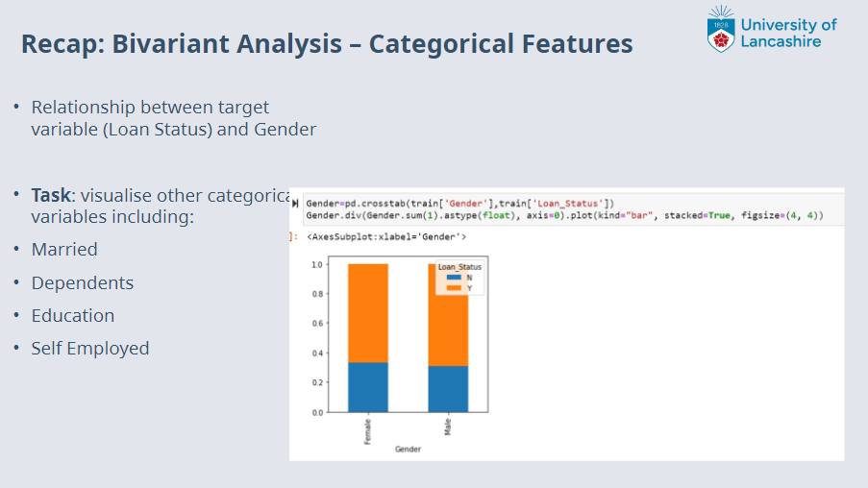
Task: Select the 'Dependents' bullet item
Action: [x=83, y=282]
